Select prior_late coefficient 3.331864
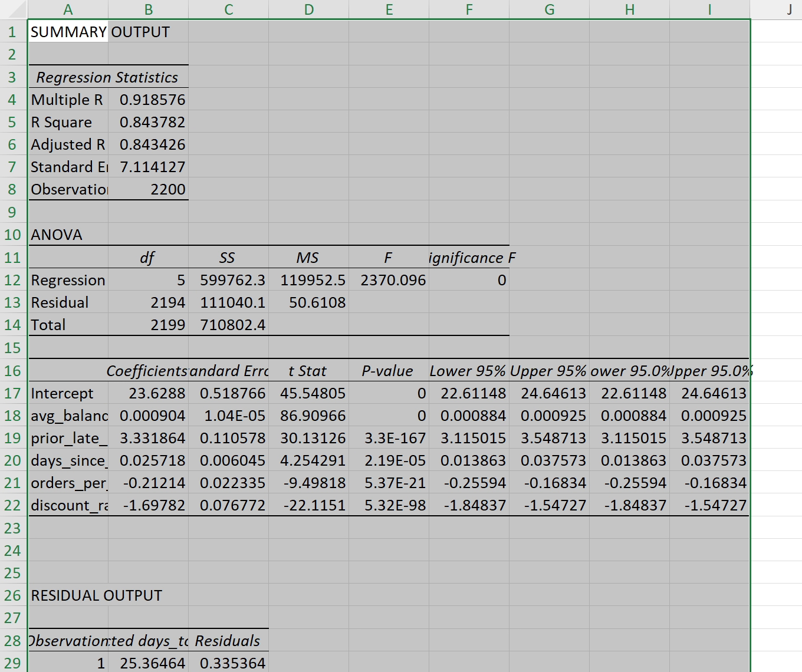Image resolution: width=802 pixels, height=672 pixels. (x=148, y=438)
